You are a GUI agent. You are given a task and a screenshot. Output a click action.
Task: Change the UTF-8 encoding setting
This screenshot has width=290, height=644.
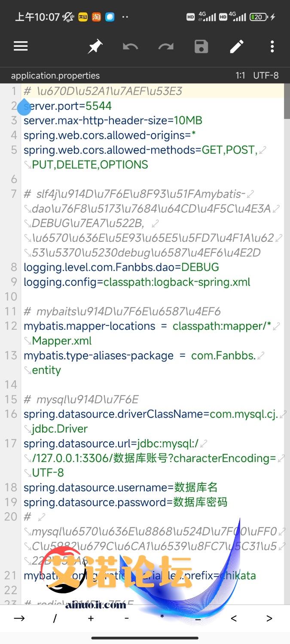(x=266, y=76)
